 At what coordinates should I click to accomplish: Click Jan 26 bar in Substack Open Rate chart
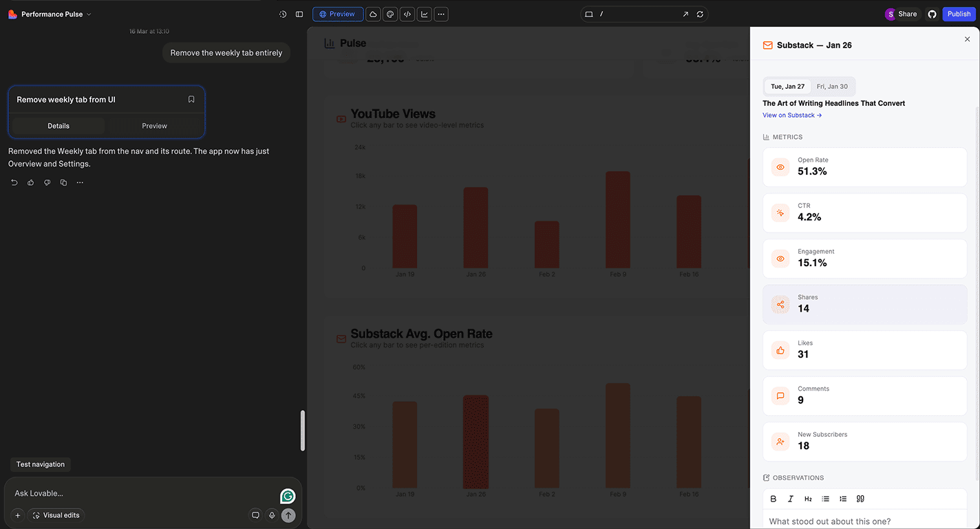(x=476, y=442)
